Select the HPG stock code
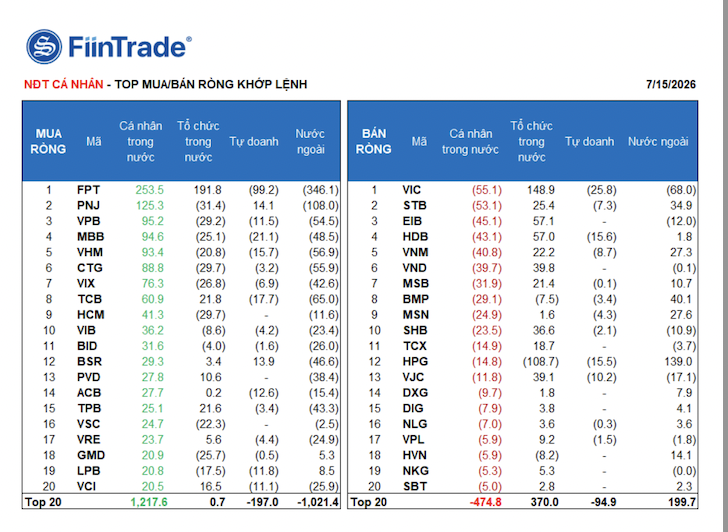 coord(415,362)
